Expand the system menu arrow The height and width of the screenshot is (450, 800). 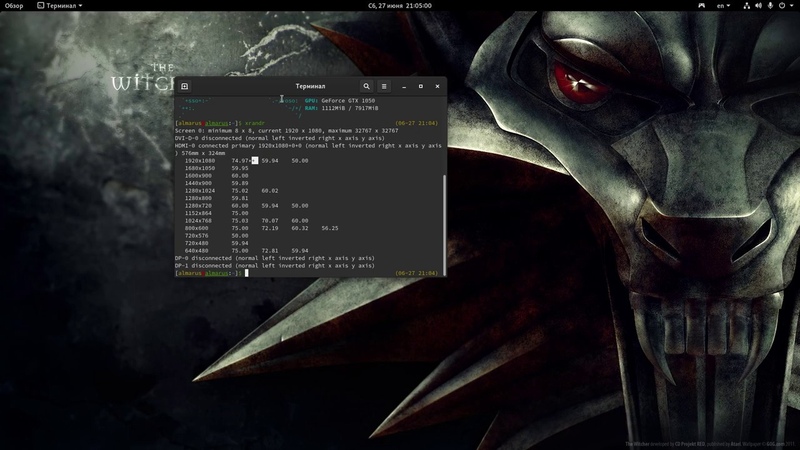[x=792, y=6]
